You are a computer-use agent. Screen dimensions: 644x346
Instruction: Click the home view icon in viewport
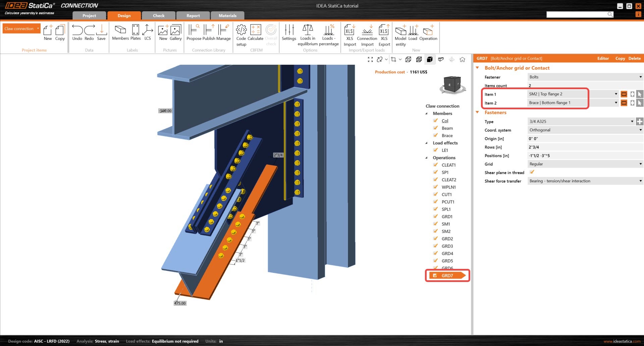(462, 60)
